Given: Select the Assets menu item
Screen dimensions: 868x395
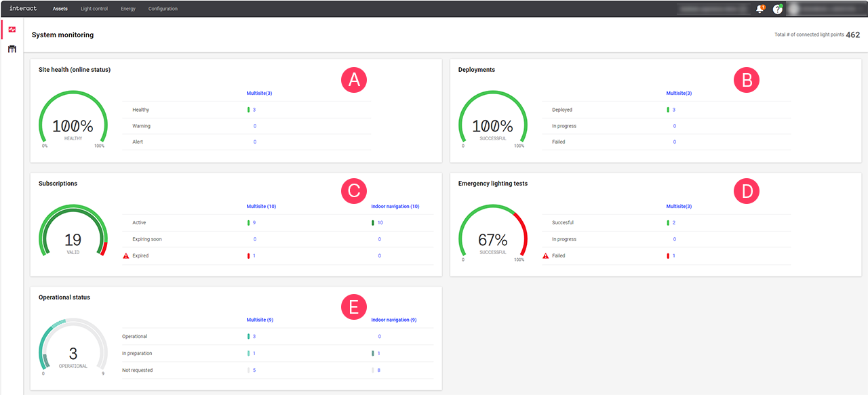Looking at the screenshot, I should pyautogui.click(x=60, y=9).
